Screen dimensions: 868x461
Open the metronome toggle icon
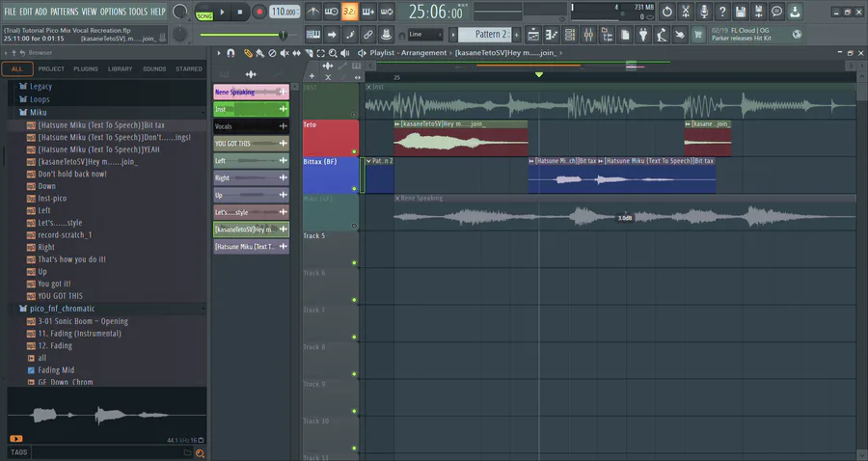[312, 11]
